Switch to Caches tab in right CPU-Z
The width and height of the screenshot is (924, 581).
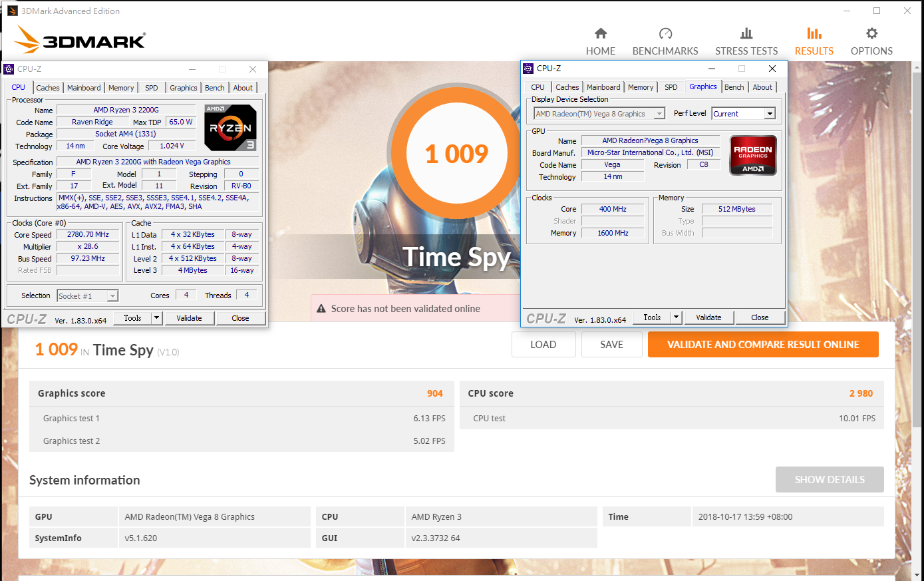pyautogui.click(x=567, y=87)
